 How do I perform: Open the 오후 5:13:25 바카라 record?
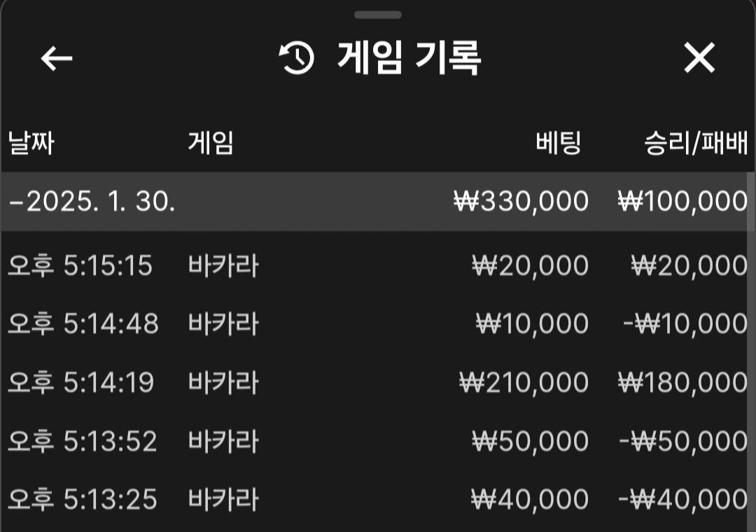(x=374, y=499)
